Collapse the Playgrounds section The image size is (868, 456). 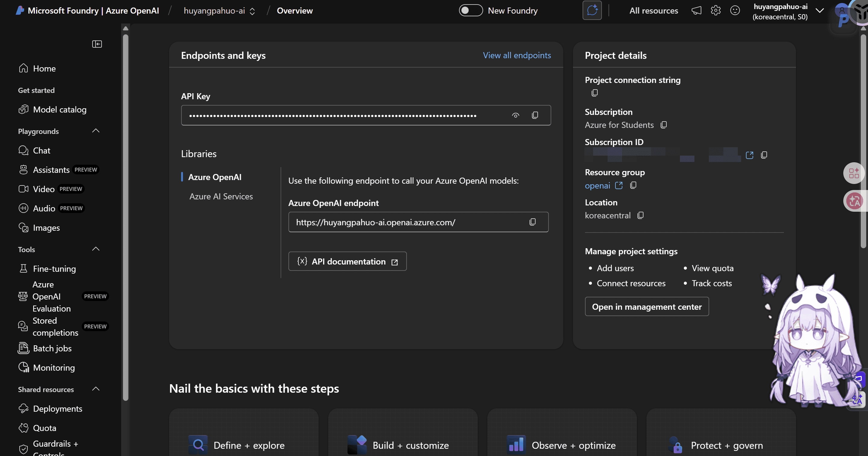[96, 131]
